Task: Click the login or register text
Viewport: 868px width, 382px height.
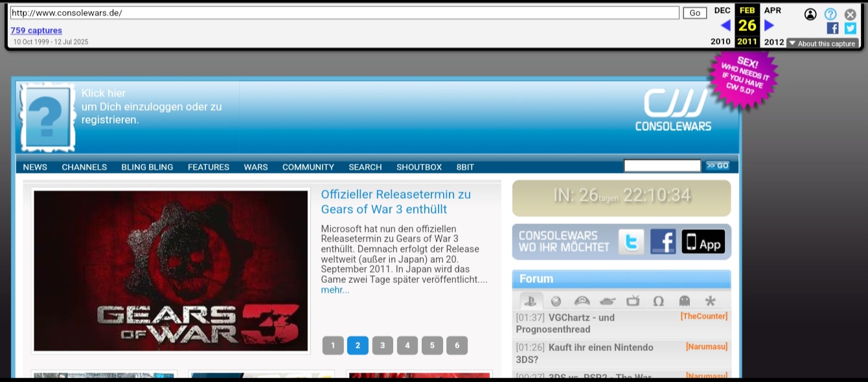Action: pos(152,106)
